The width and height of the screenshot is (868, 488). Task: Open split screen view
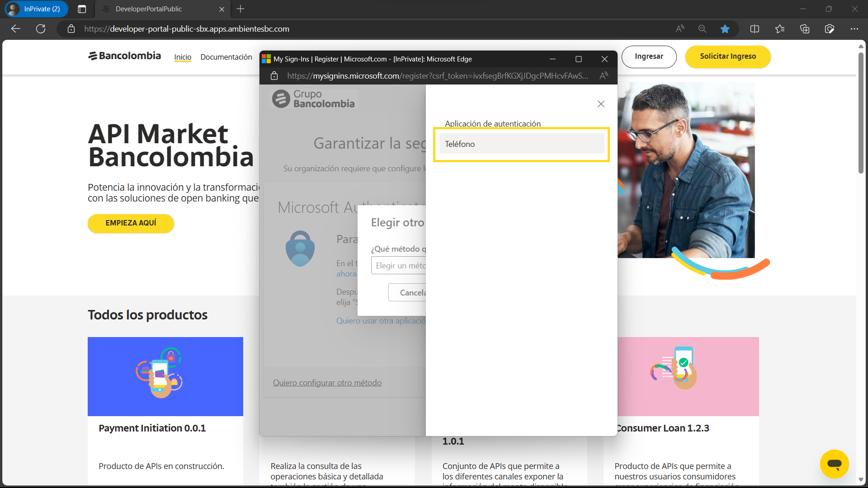click(755, 28)
